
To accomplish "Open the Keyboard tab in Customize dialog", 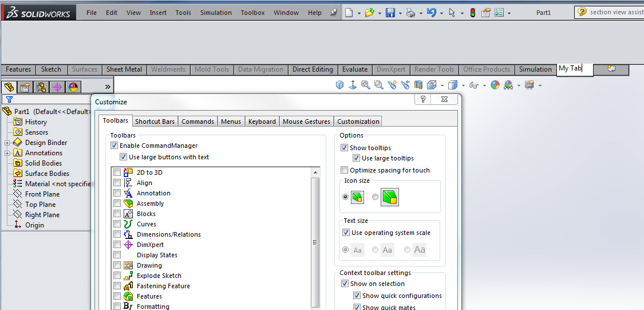I will 262,121.
